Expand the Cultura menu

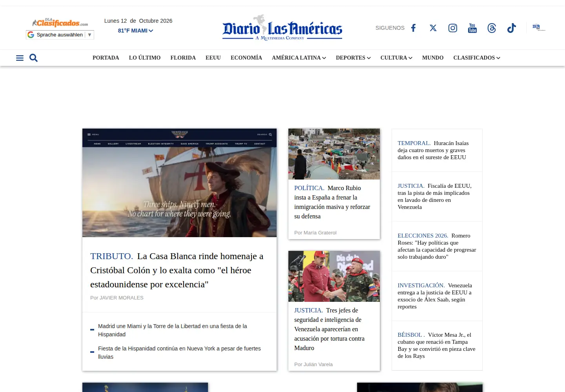[x=396, y=58]
